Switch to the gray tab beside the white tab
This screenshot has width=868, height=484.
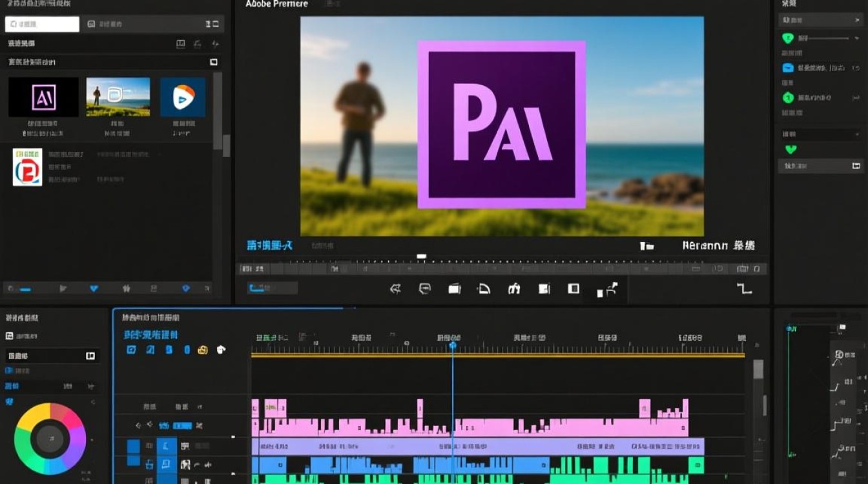[152, 25]
